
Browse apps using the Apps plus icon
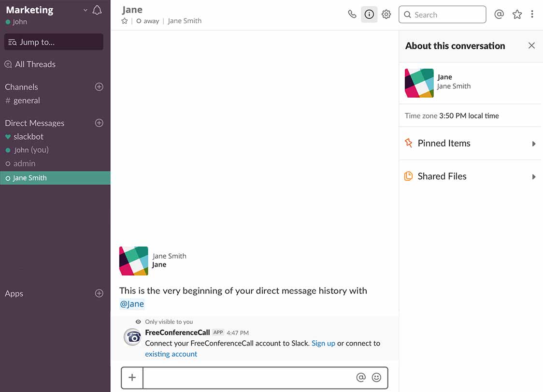99,293
